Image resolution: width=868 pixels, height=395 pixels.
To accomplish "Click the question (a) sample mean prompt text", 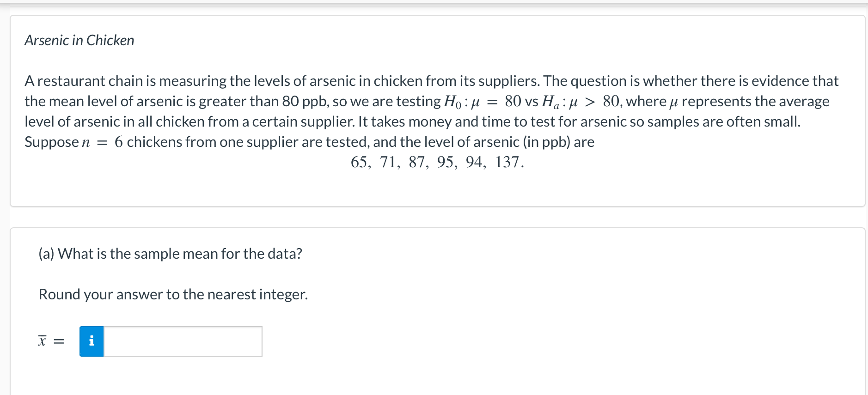I will [x=171, y=254].
